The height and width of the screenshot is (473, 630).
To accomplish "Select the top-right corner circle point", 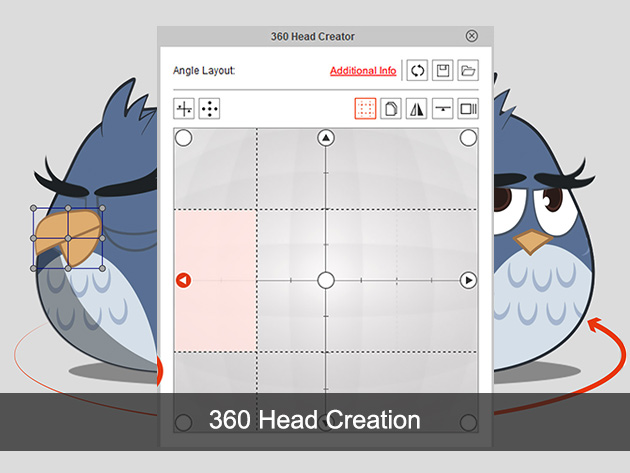I will (x=468, y=138).
